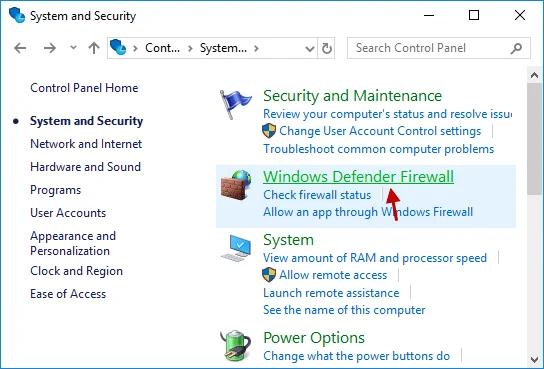The width and height of the screenshot is (544, 369).
Task: Go back with the Back arrow
Action: 20,48
